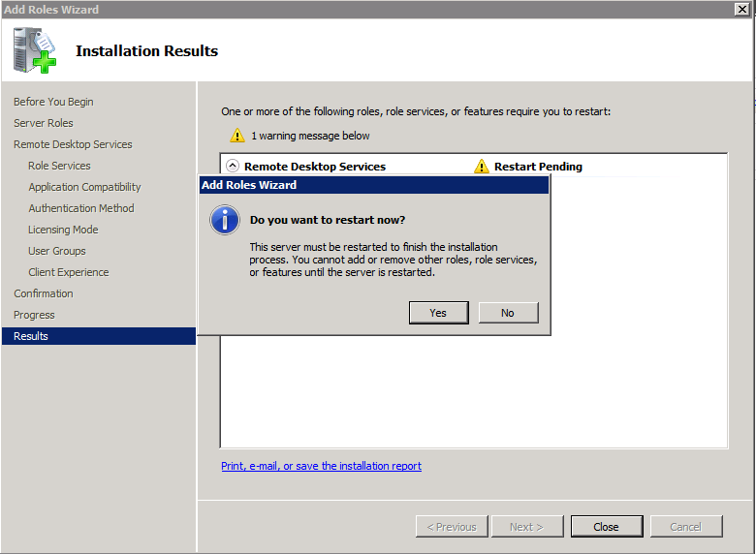Close the wizard window with the X button
This screenshot has height=554, width=756.
point(742,9)
